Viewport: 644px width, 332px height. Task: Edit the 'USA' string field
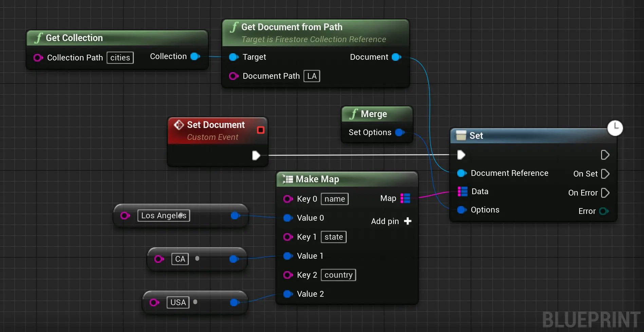click(178, 302)
